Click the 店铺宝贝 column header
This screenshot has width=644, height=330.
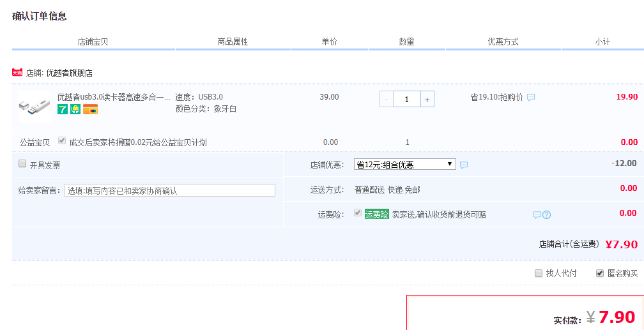pos(93,41)
